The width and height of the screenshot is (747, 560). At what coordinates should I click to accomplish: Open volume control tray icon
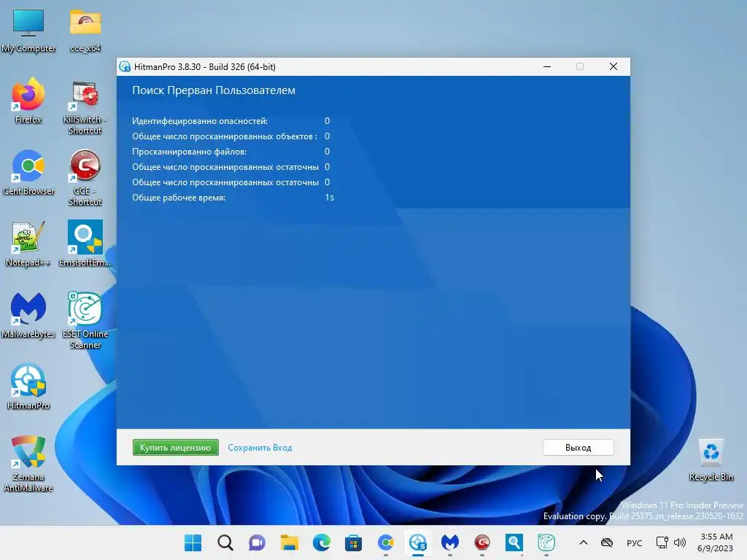[x=680, y=542]
